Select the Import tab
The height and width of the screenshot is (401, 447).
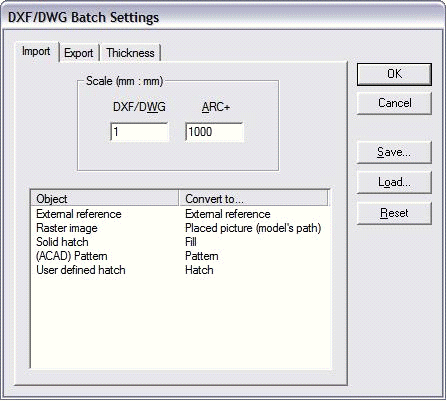click(36, 51)
